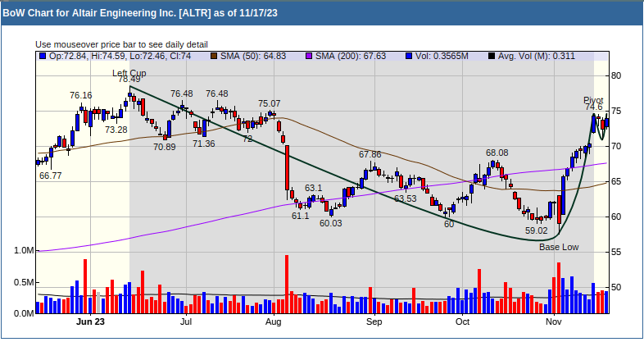Click the 73.28 price label
Viewport: 644px width, 342px height.
click(116, 130)
